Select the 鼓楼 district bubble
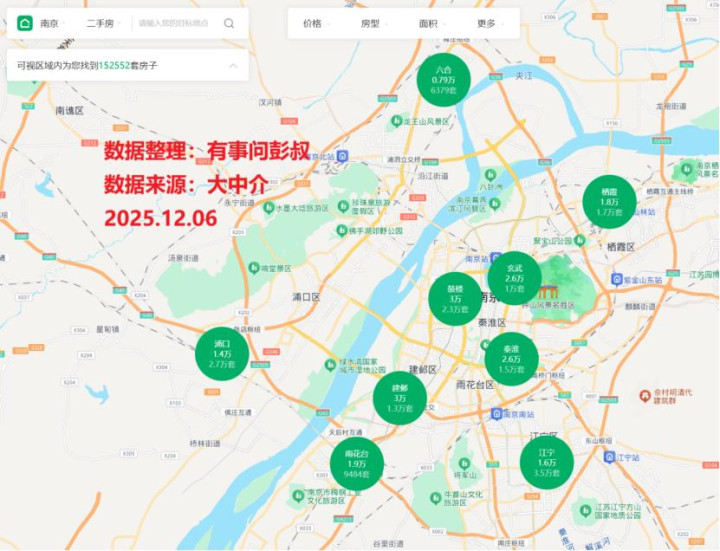The image size is (720, 551). [455, 299]
